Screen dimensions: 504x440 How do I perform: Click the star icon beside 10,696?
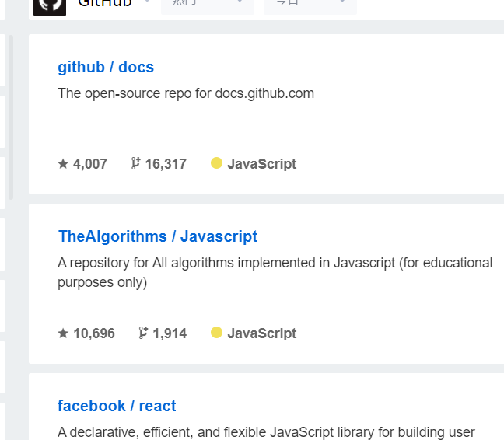point(63,333)
